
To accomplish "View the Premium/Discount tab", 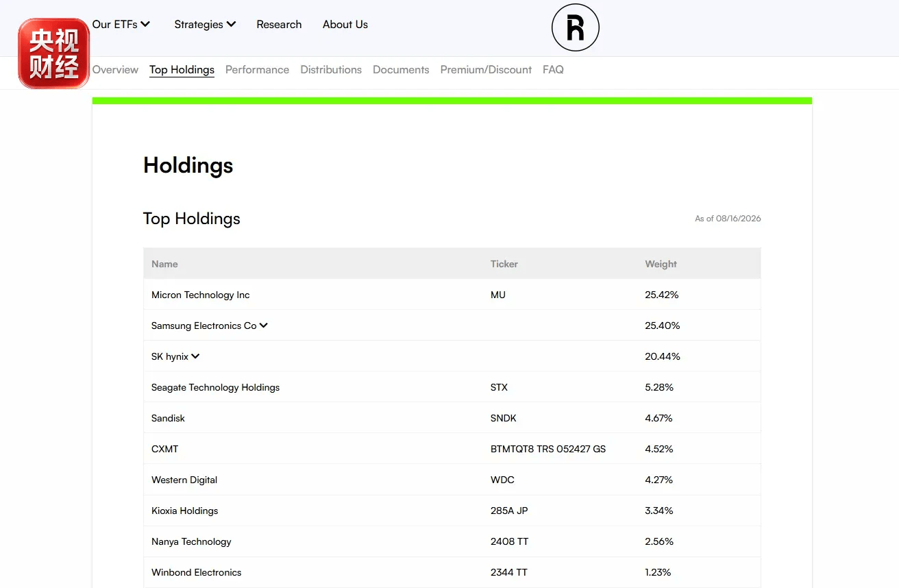I will click(x=486, y=69).
